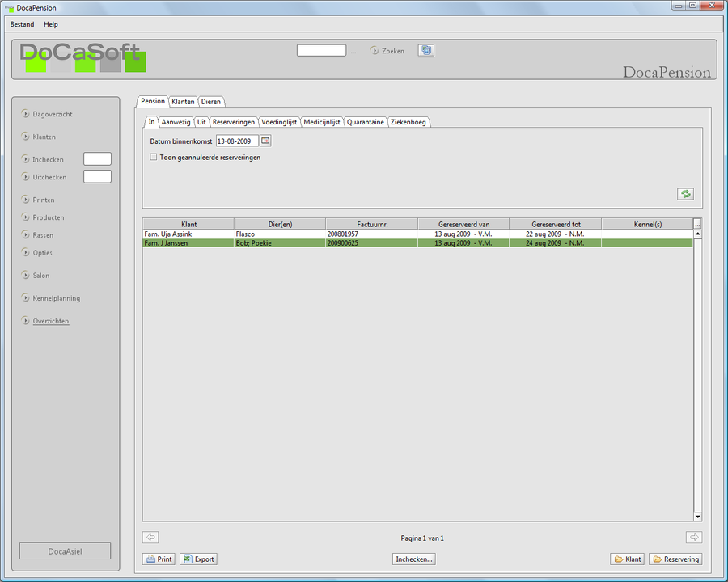
Task: Click the arrow icon next to Salon
Action: (26, 275)
